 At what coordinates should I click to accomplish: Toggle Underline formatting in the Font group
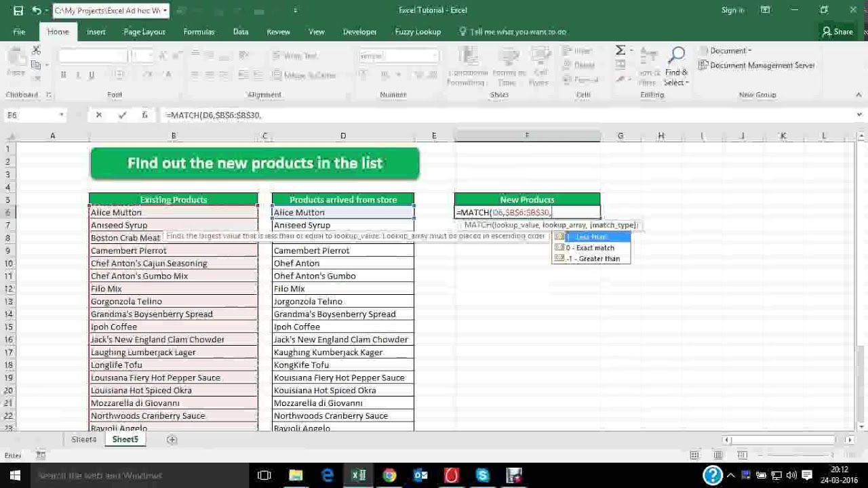click(92, 75)
